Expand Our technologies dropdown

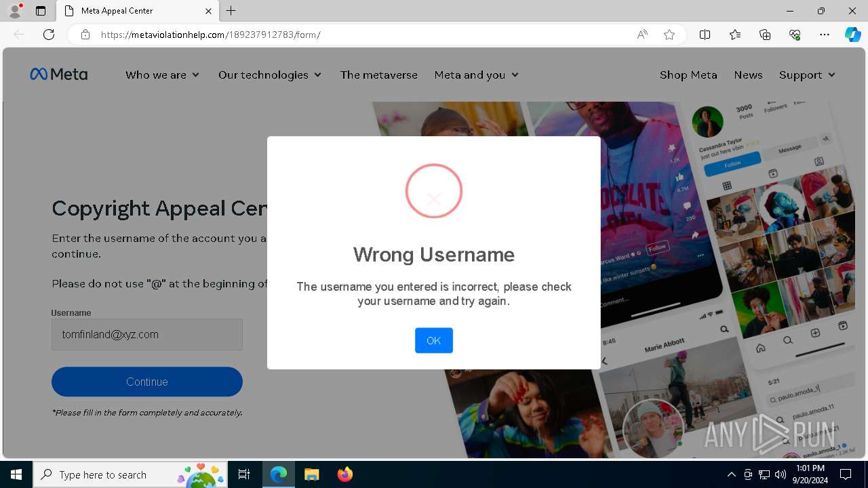269,75
